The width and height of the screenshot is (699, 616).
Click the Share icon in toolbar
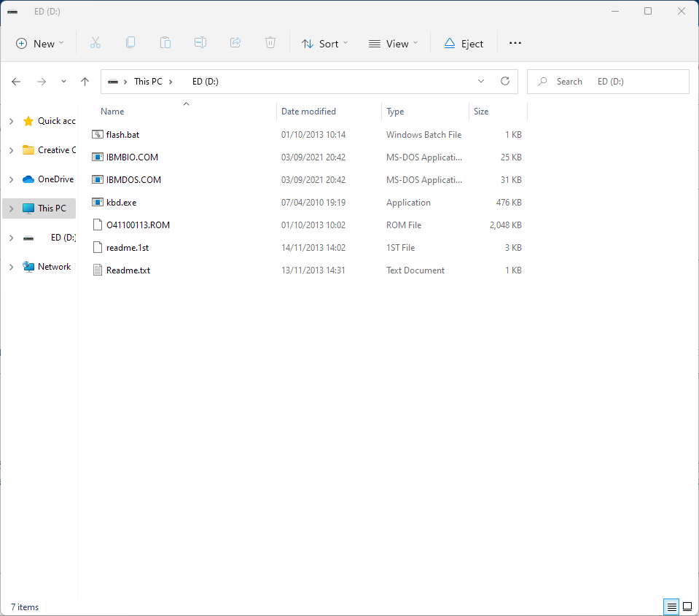[x=235, y=43]
